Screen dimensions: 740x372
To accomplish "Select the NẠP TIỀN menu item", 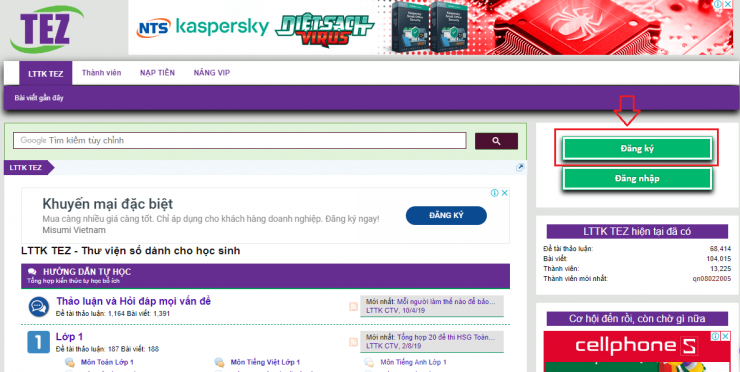I will point(157,73).
